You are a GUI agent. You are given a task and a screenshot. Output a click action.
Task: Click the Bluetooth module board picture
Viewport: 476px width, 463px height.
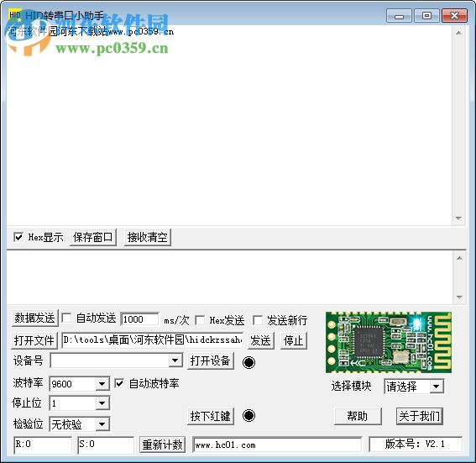pyautogui.click(x=388, y=342)
